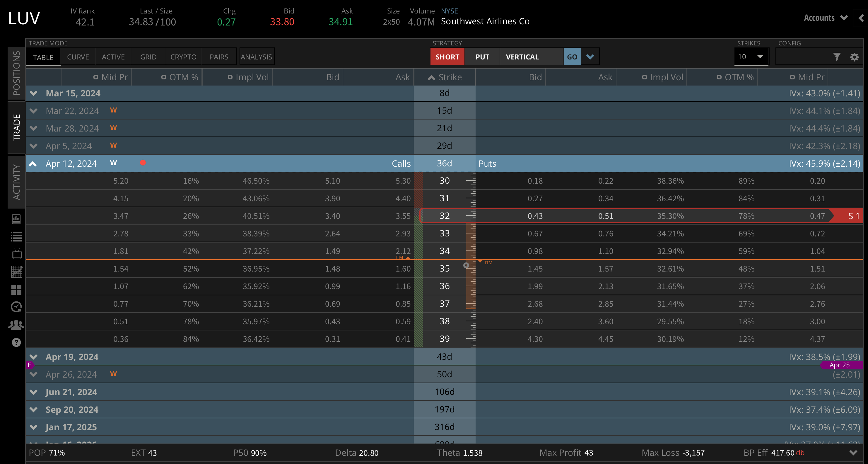The image size is (868, 464).
Task: Click the question mark help icon
Action: point(16,342)
